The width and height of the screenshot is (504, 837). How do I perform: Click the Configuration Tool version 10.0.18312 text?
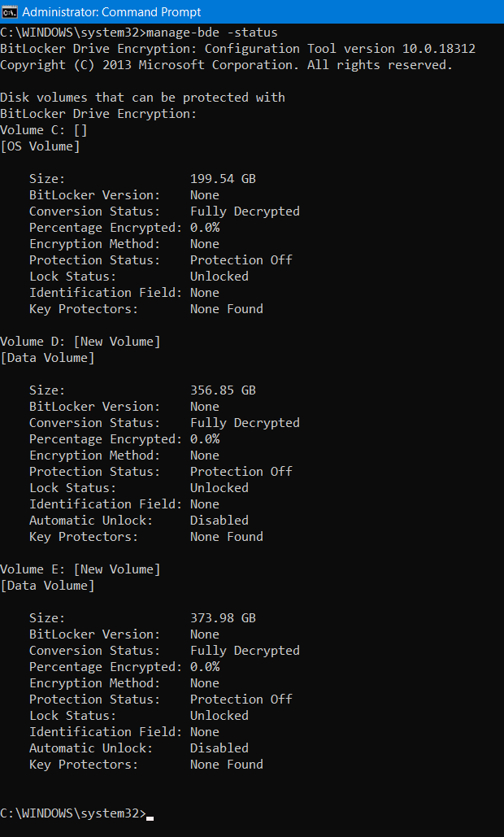340,49
